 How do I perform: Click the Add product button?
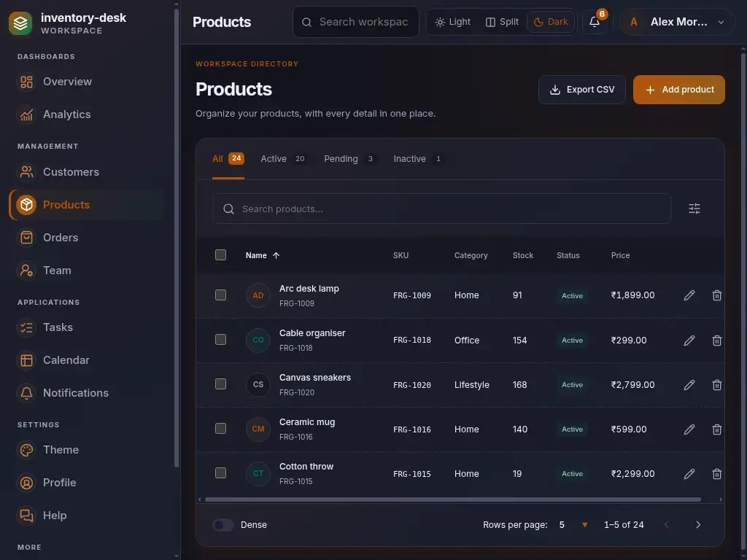click(x=679, y=90)
